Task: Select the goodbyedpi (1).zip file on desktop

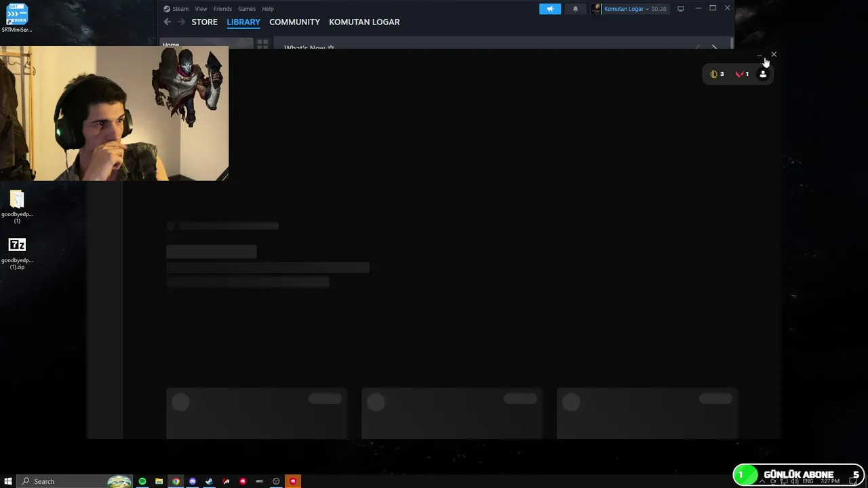Action: (x=17, y=253)
